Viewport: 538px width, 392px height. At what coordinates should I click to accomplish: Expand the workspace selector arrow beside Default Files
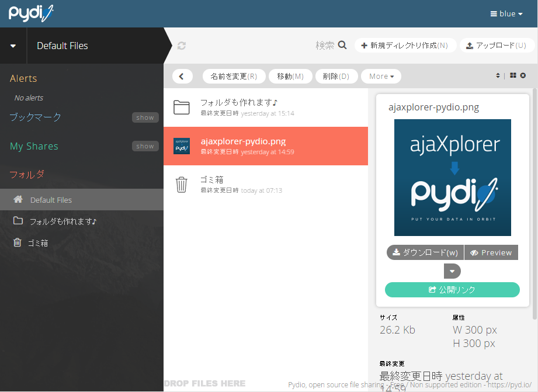pos(13,46)
